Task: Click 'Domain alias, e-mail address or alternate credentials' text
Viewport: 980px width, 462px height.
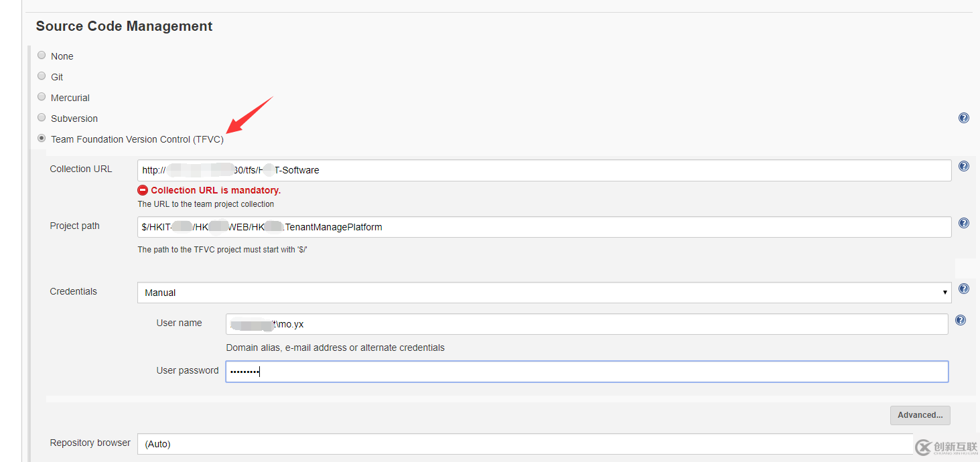Action: pyautogui.click(x=335, y=348)
